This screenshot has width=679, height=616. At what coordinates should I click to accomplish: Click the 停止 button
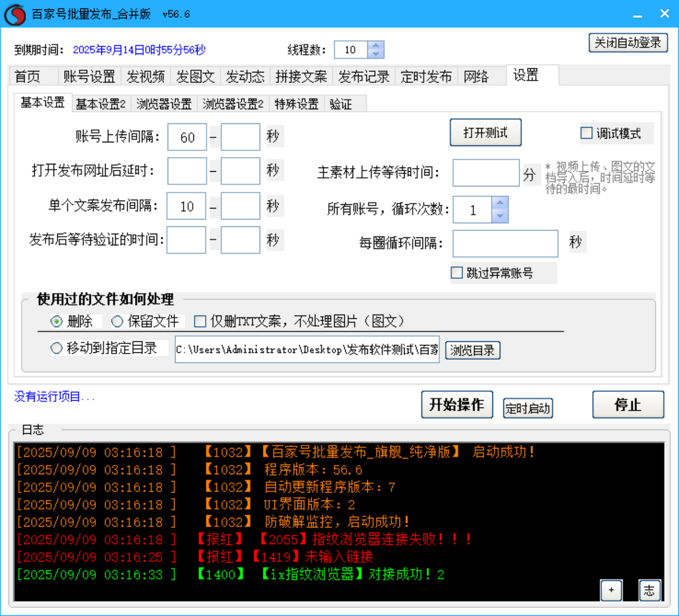[627, 404]
